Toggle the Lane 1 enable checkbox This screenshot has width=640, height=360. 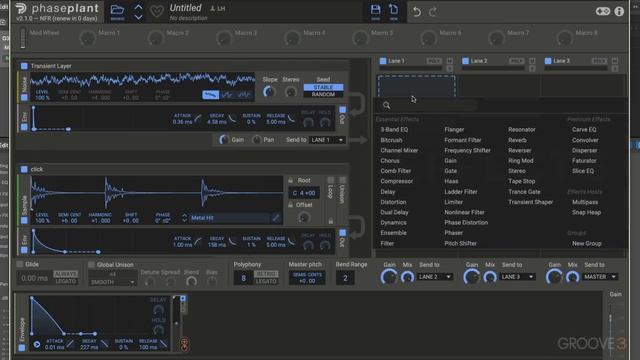coord(383,61)
